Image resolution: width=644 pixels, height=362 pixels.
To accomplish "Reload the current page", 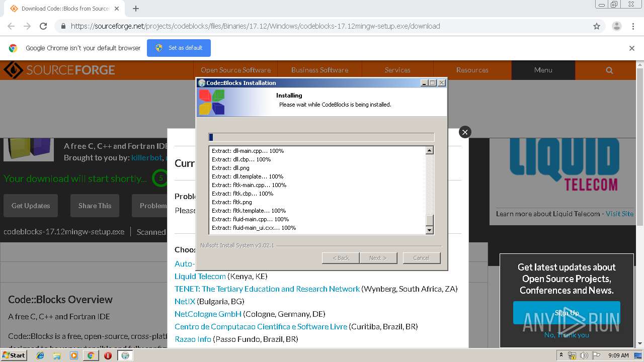I will pyautogui.click(x=43, y=26).
